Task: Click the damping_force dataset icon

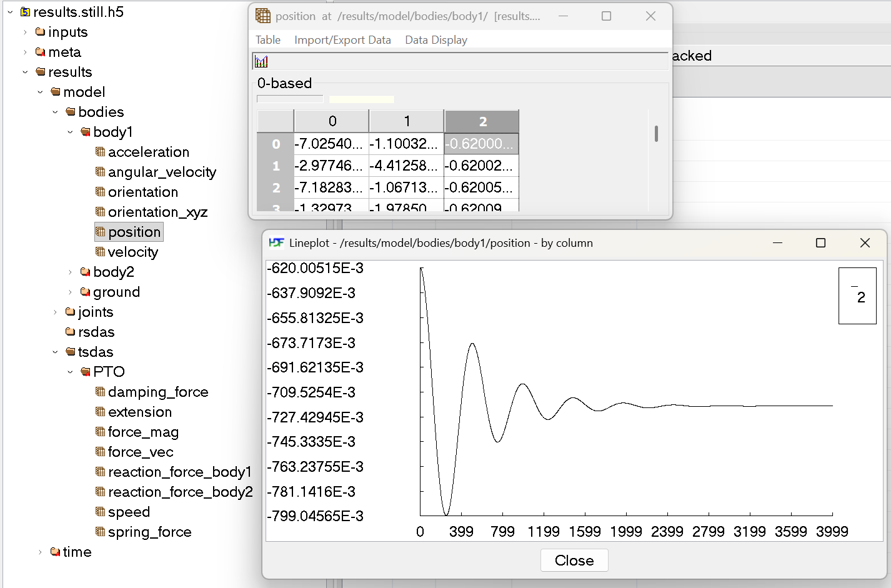Action: pyautogui.click(x=100, y=392)
